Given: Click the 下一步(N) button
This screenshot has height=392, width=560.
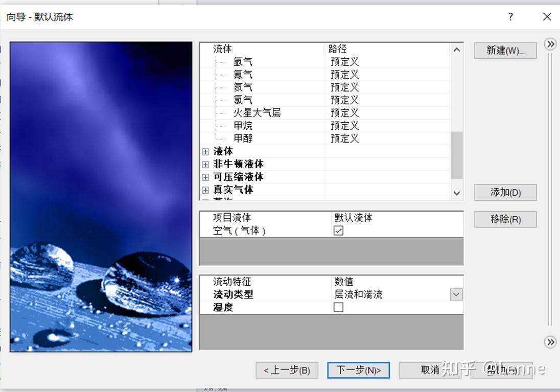Looking at the screenshot, I should point(358,370).
